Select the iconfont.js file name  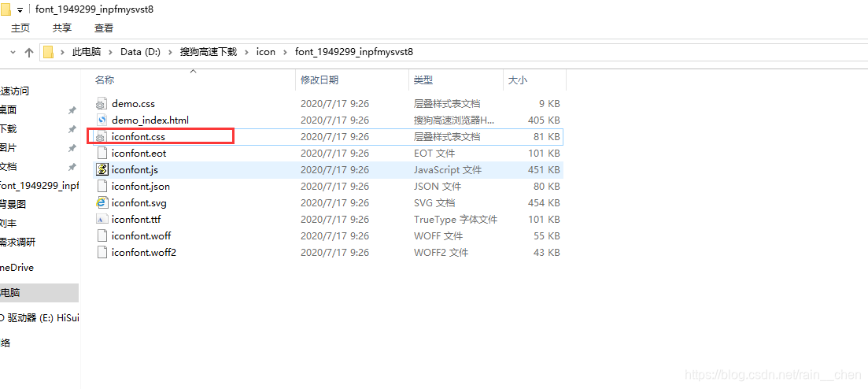pyautogui.click(x=135, y=169)
